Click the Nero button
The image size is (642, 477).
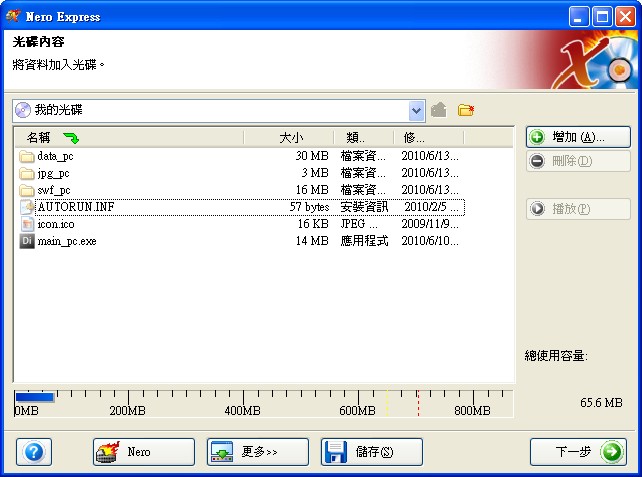click(144, 452)
